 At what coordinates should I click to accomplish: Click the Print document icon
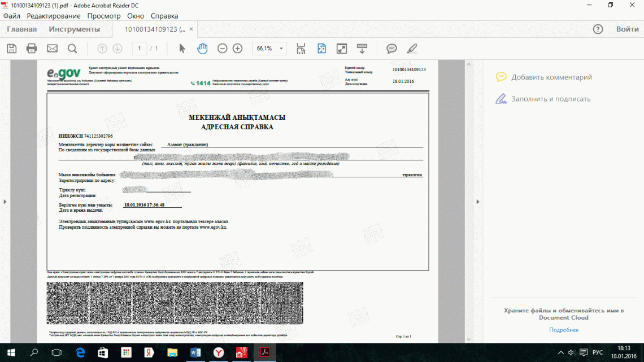coord(32,49)
